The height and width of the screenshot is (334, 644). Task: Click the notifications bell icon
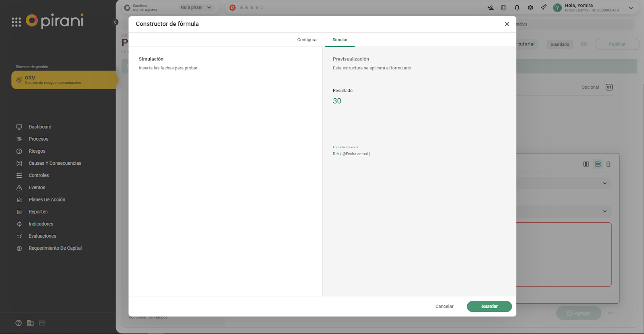tap(517, 8)
